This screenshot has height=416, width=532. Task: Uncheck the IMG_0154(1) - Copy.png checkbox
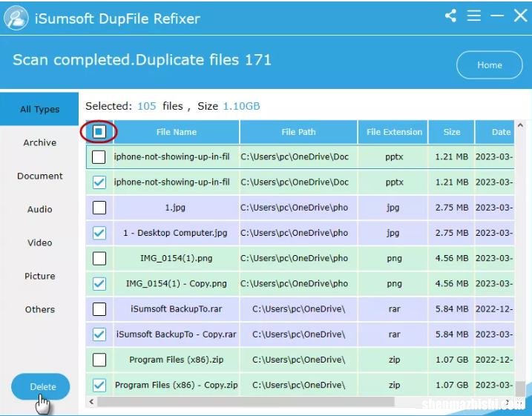tap(99, 284)
